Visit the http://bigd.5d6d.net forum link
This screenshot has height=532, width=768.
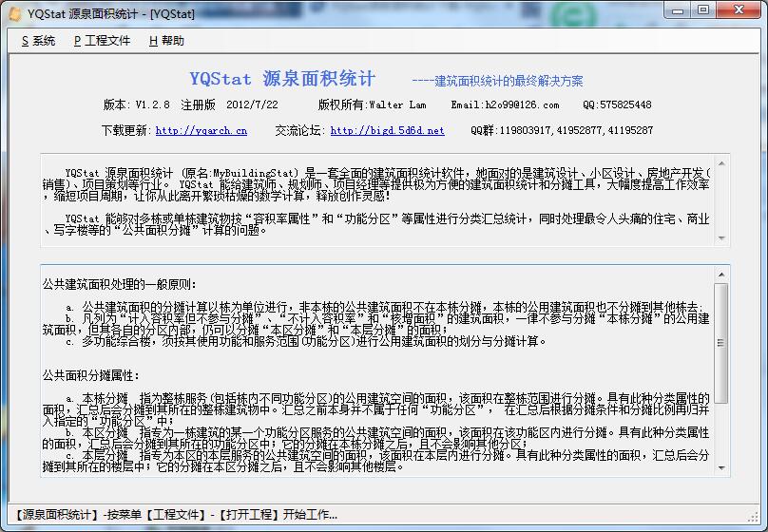(388, 130)
